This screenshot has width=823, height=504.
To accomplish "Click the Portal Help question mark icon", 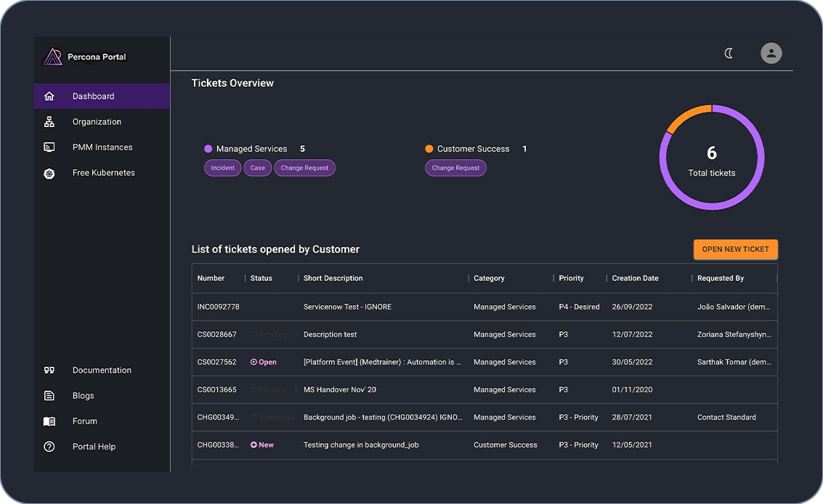I will click(49, 447).
